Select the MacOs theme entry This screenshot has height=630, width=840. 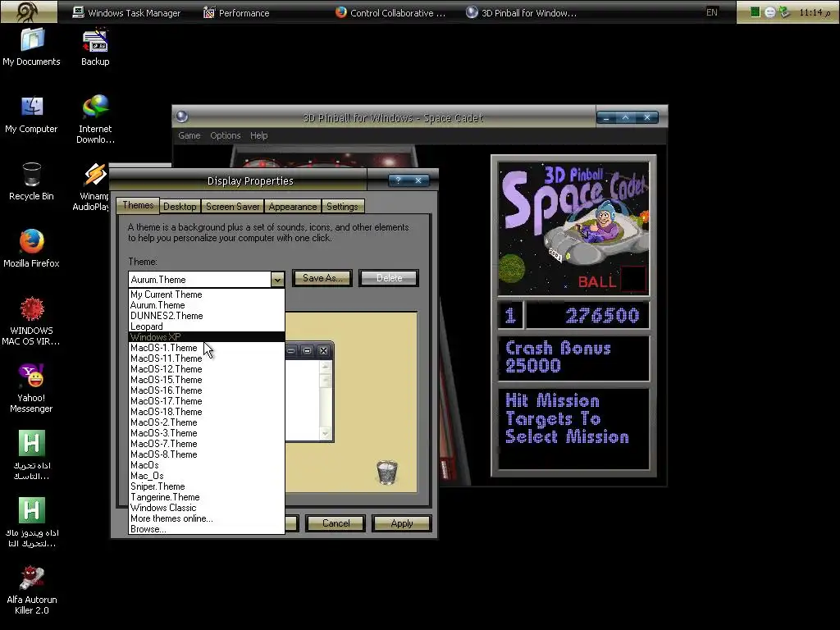207,465
